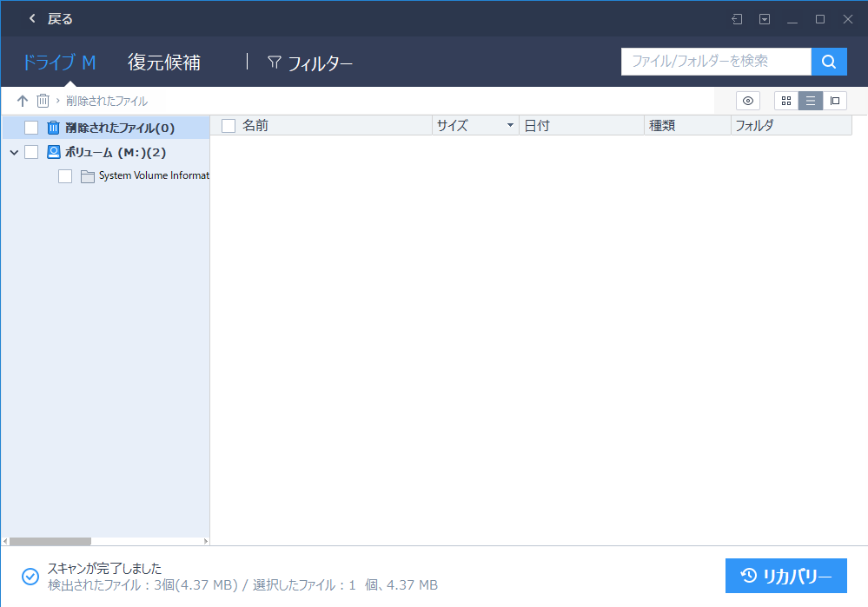The image size is (868, 607).
Task: Switch to thumbnail grid view
Action: pyautogui.click(x=785, y=101)
